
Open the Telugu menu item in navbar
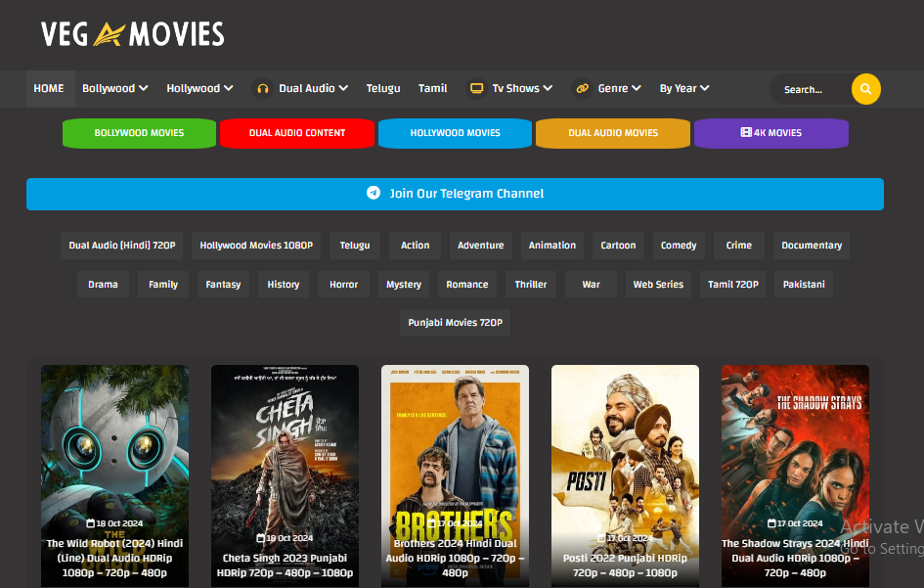click(x=383, y=88)
